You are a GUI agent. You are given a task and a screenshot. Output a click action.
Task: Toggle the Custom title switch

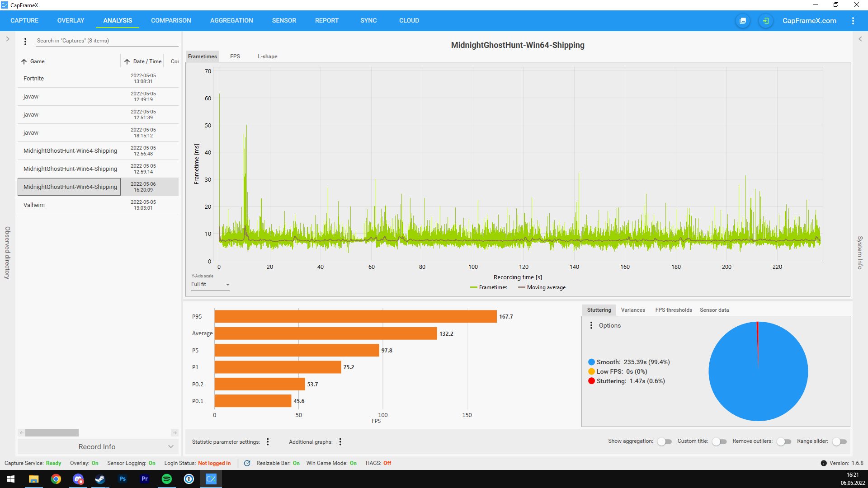coord(719,441)
